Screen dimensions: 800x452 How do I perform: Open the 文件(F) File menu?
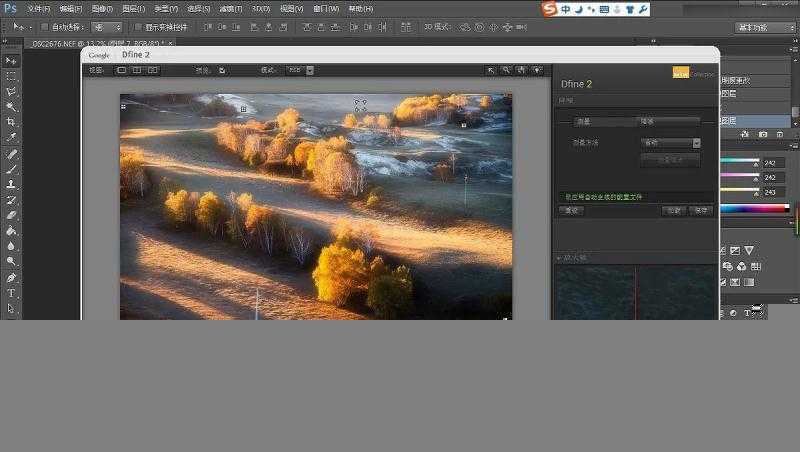tap(38, 9)
